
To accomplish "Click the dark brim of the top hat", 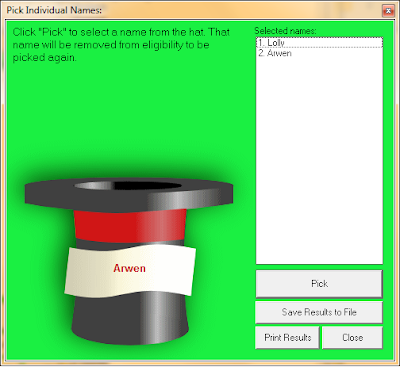I will coord(129,195).
